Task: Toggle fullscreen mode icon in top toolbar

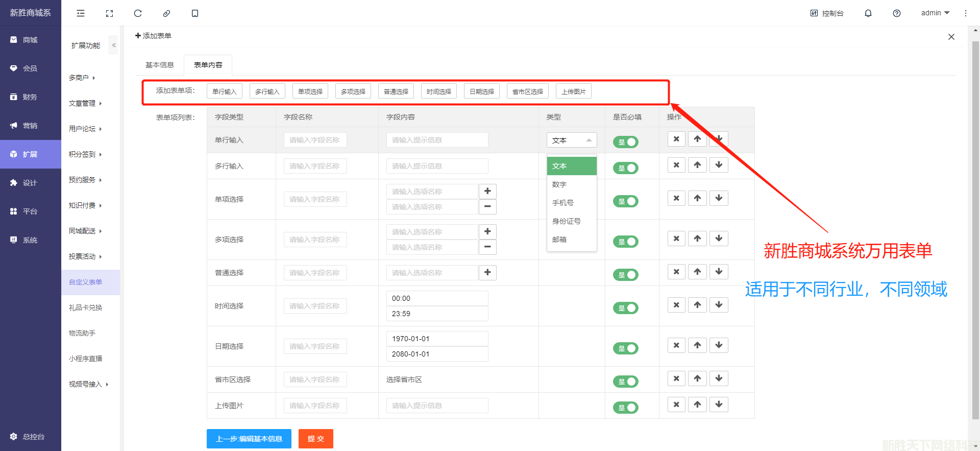Action: pyautogui.click(x=109, y=13)
